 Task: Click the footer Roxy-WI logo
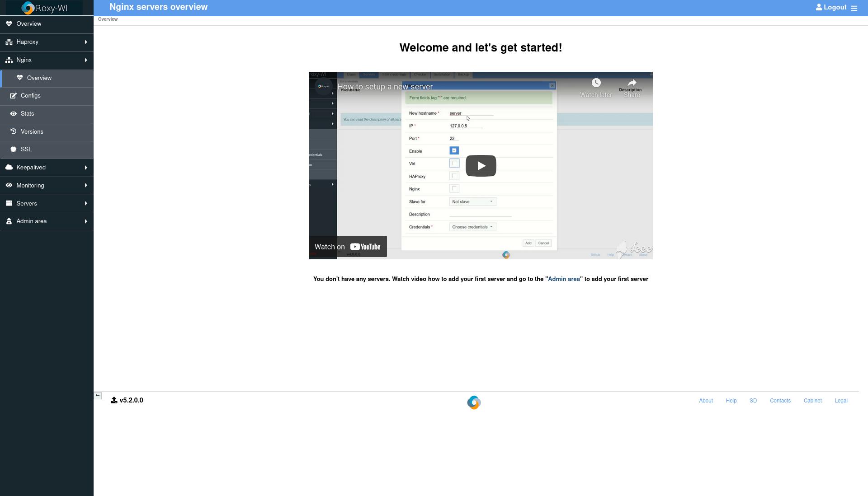click(474, 402)
